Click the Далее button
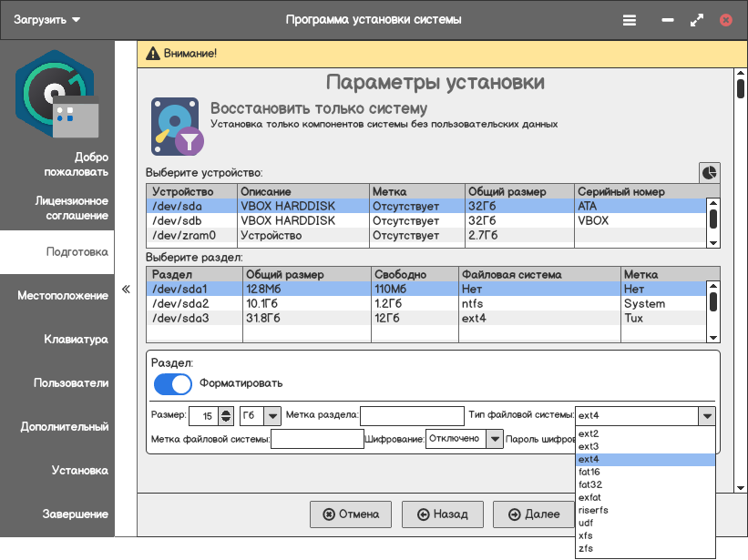The image size is (748, 560). 534,514
